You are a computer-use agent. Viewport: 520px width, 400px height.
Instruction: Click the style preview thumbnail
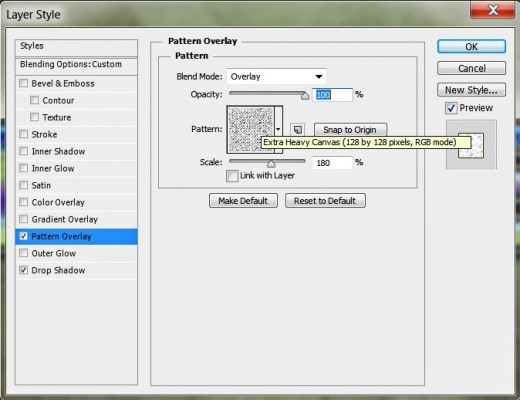tap(471, 145)
